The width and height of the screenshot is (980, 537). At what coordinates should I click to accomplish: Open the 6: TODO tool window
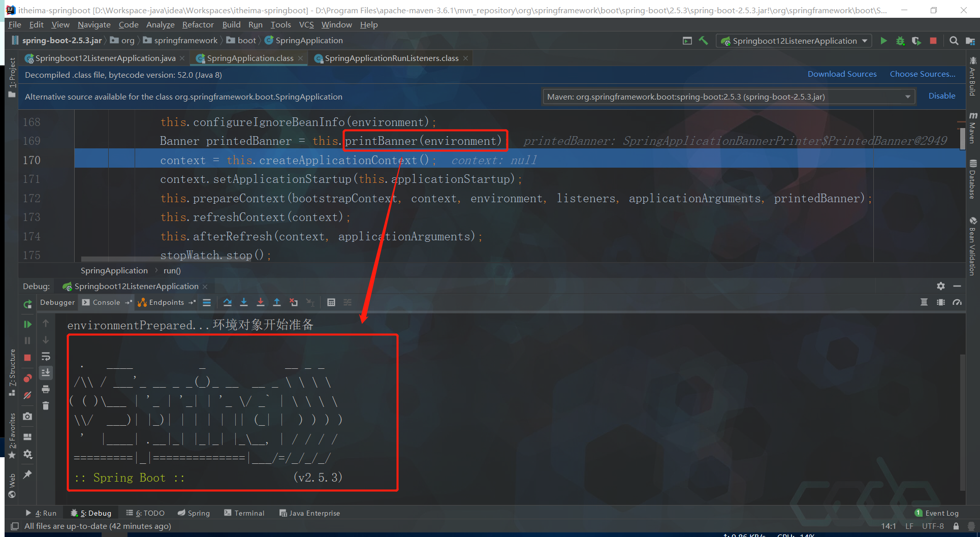pos(145,513)
